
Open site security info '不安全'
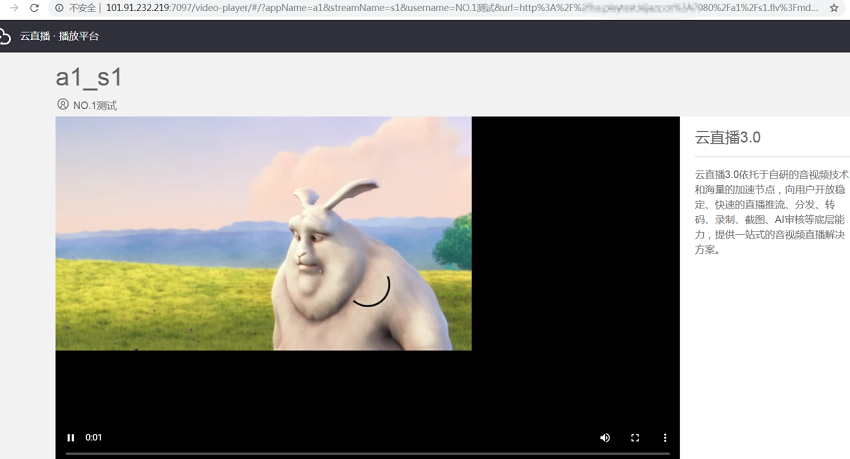tap(76, 8)
